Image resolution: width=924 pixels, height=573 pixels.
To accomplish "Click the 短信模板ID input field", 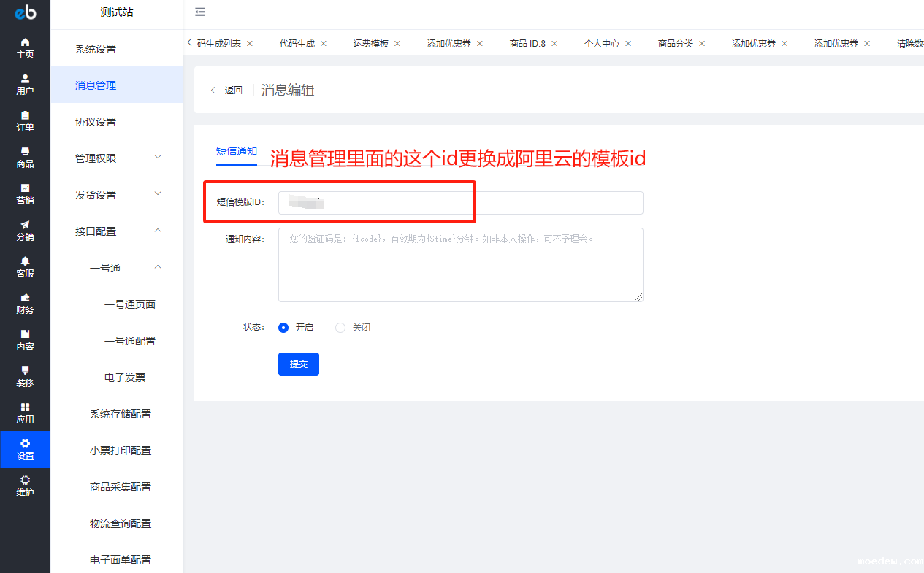I will click(460, 203).
